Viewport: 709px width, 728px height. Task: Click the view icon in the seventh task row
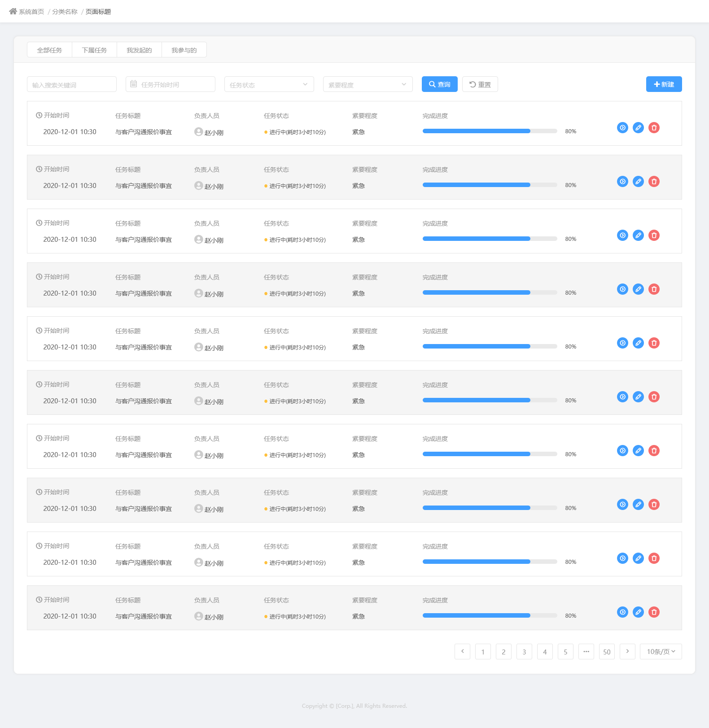[622, 451]
